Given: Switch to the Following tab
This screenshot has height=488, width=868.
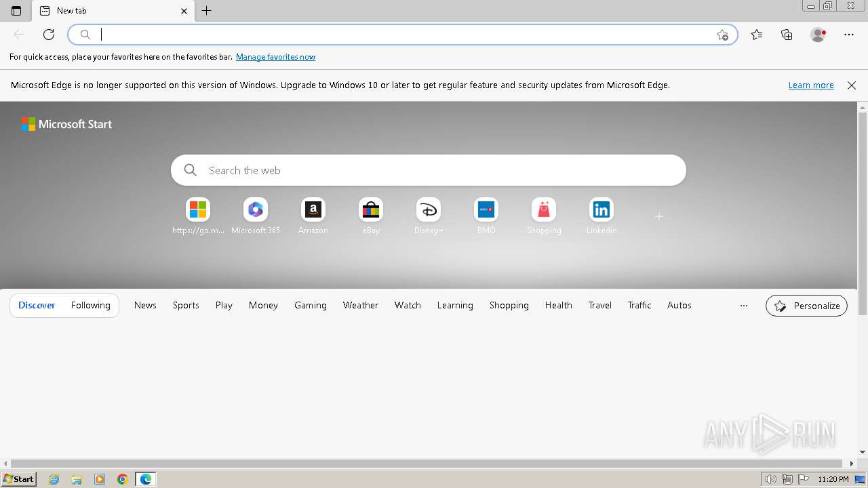Looking at the screenshot, I should 91,306.
